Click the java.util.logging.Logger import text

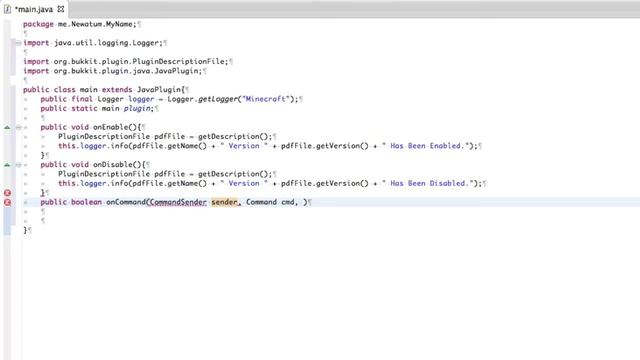point(106,43)
